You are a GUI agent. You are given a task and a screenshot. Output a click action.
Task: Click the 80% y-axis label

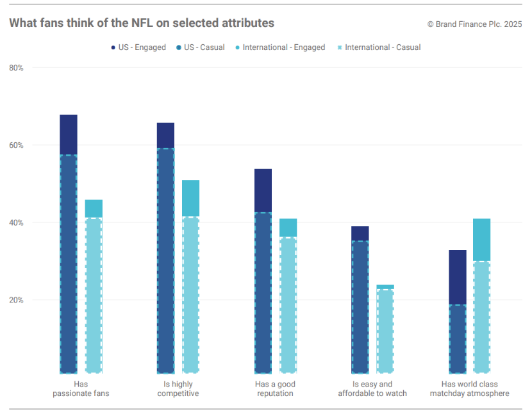tap(17, 68)
